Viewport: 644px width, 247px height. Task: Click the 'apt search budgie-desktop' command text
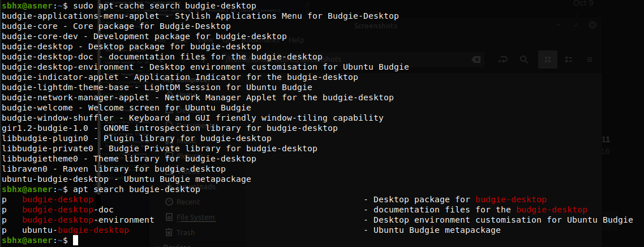[x=136, y=189]
